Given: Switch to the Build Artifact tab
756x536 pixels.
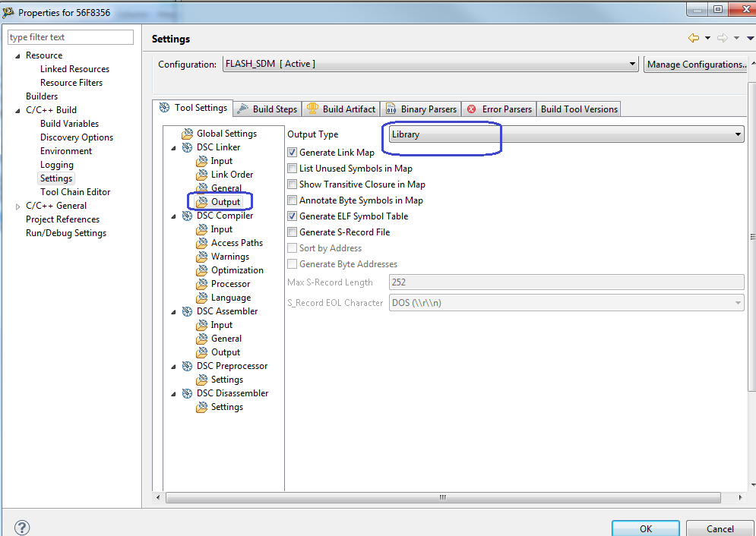Looking at the screenshot, I should point(341,109).
